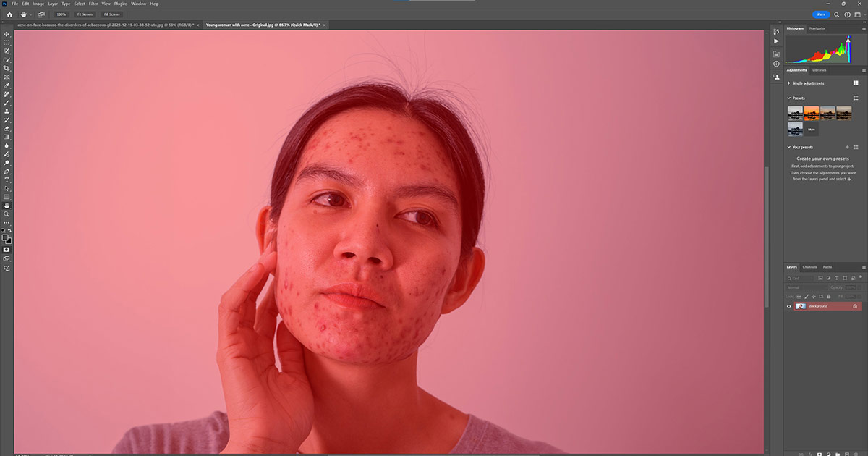This screenshot has width=868, height=456.
Task: Toggle Quick Mask mode in the toolbar
Action: [x=7, y=249]
